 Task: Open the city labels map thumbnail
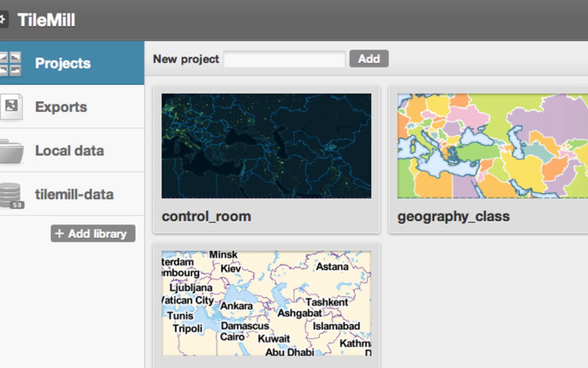[x=266, y=303]
